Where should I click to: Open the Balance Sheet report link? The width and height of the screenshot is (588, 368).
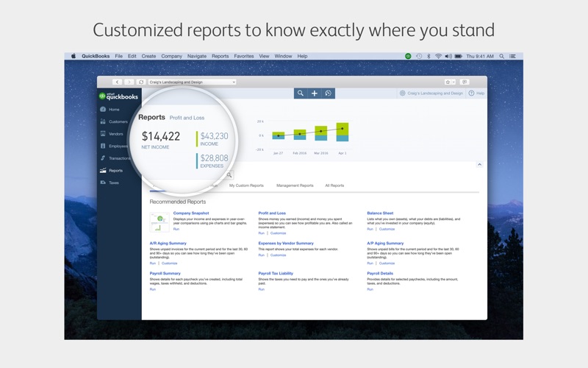click(x=380, y=213)
